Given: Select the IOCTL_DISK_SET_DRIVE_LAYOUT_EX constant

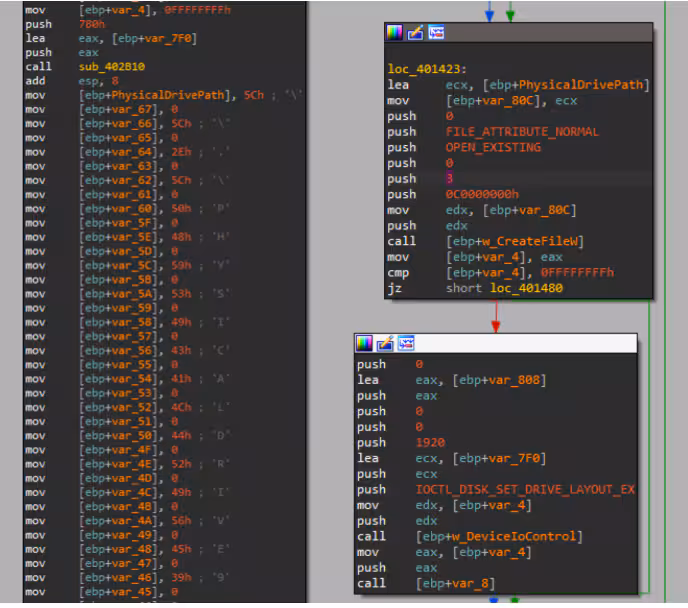Looking at the screenshot, I should (x=525, y=489).
